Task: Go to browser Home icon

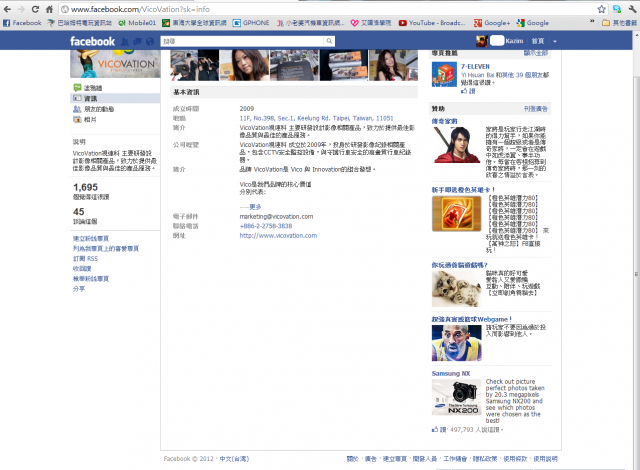Action: [49, 9]
